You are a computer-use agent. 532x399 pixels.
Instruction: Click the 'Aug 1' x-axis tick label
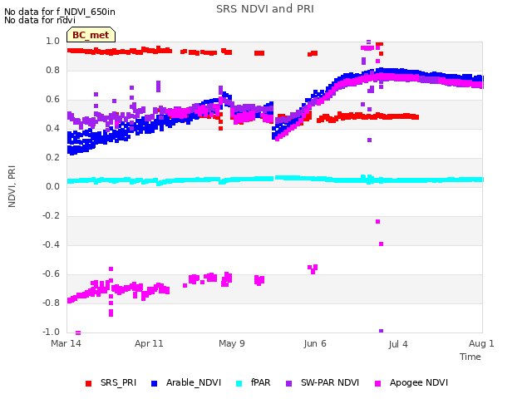[481, 343]
